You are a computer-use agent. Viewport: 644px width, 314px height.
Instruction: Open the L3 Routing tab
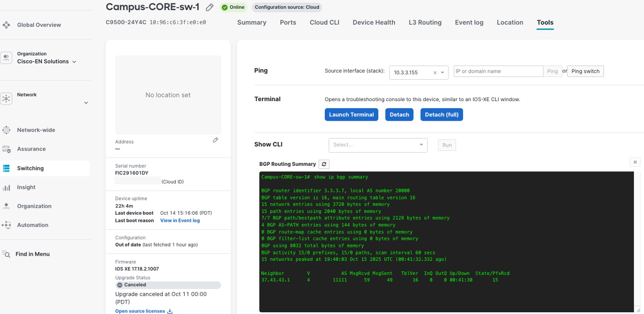pos(425,22)
